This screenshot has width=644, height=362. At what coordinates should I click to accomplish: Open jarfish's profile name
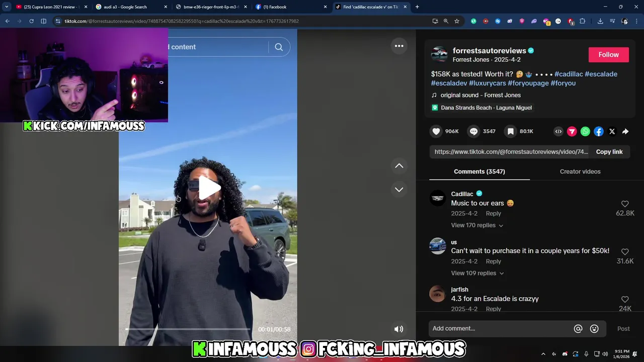point(459,290)
